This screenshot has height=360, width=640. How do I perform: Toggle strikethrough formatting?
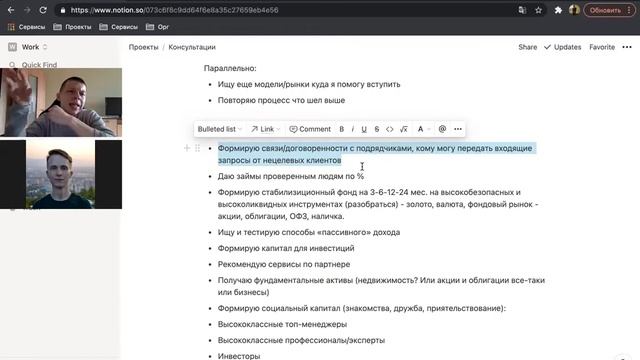[377, 129]
